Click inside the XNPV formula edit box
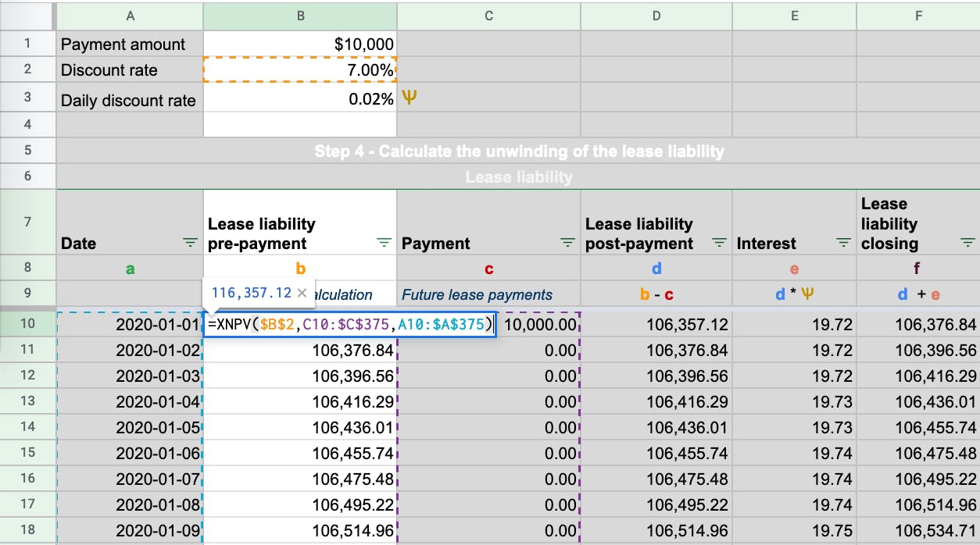This screenshot has height=545, width=980. (x=350, y=324)
